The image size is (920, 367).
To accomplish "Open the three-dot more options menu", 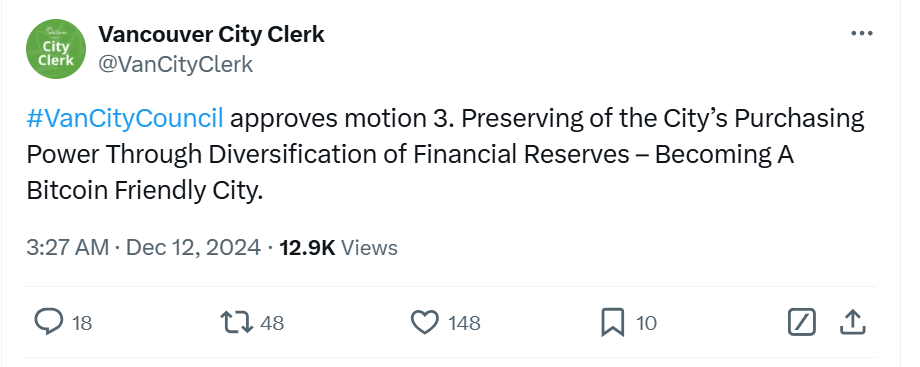I will (x=861, y=33).
